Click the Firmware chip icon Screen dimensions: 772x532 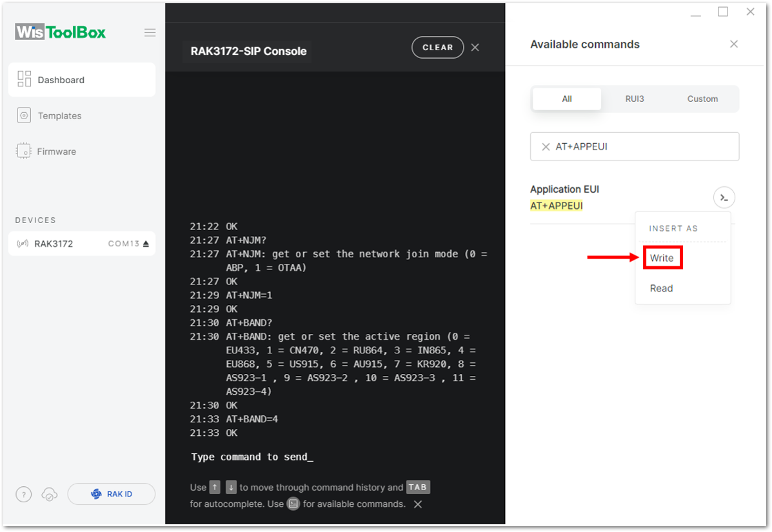23,151
